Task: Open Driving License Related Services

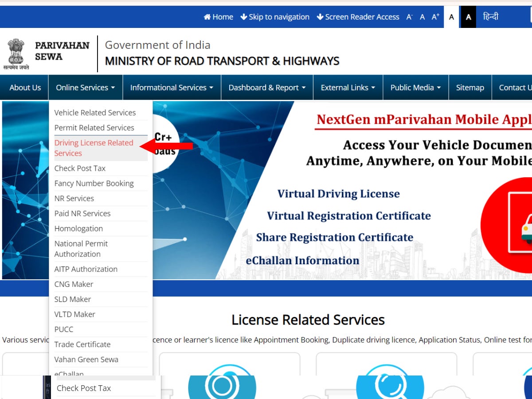Action: click(x=94, y=148)
